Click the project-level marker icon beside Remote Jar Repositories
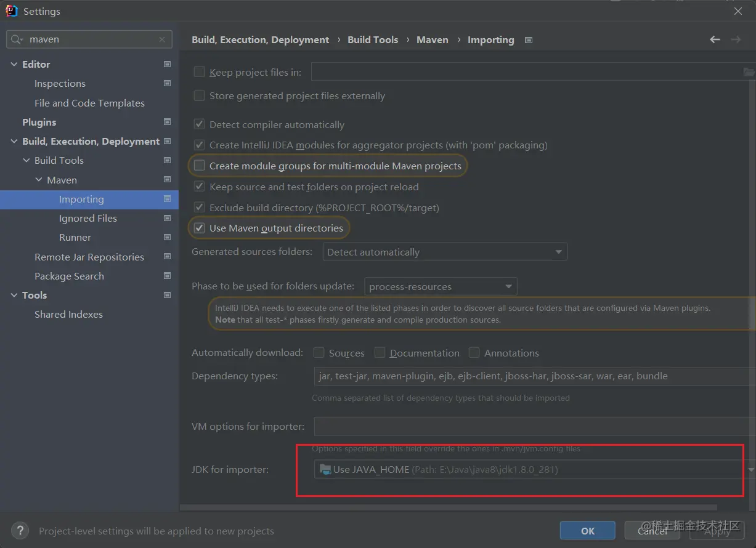This screenshot has height=548, width=756. [x=167, y=257]
